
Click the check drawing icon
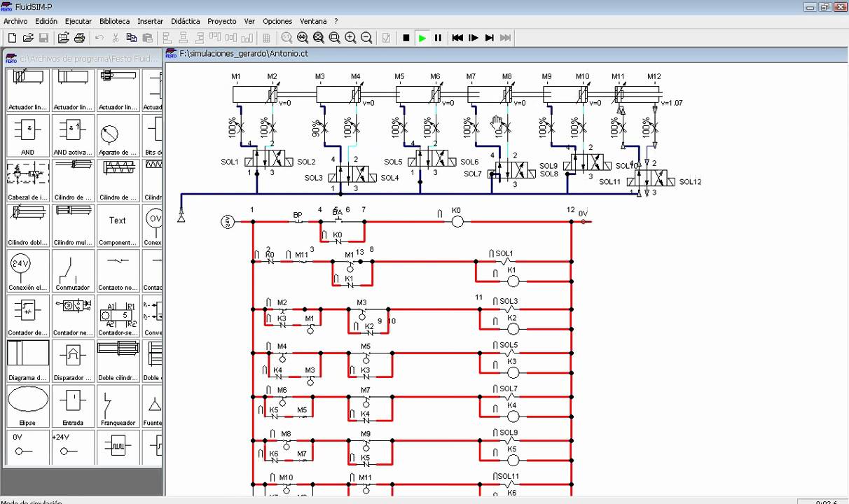point(386,38)
